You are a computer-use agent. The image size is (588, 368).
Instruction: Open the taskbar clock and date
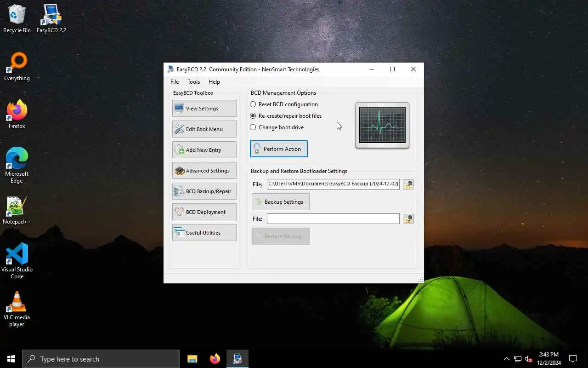coord(548,359)
